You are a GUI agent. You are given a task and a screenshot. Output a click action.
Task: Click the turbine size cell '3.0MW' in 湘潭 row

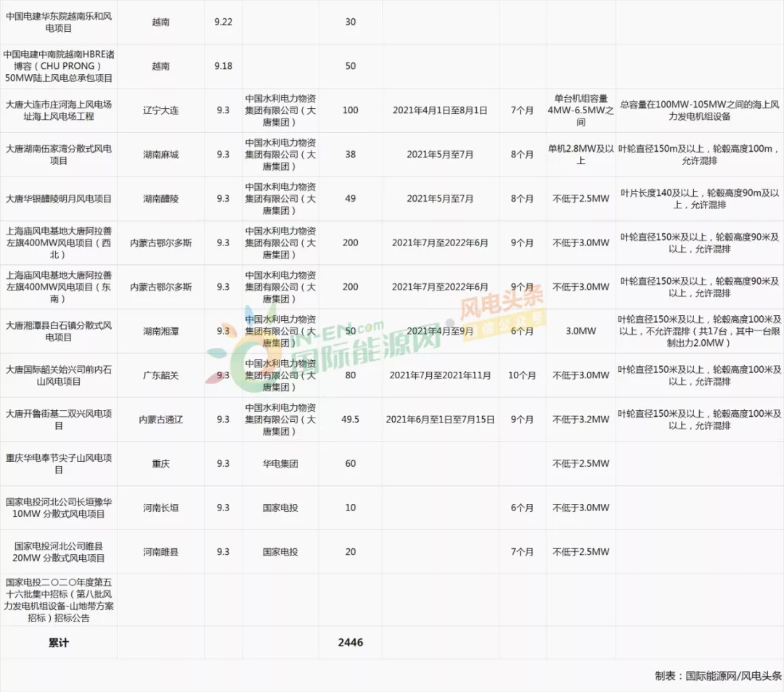581,331
